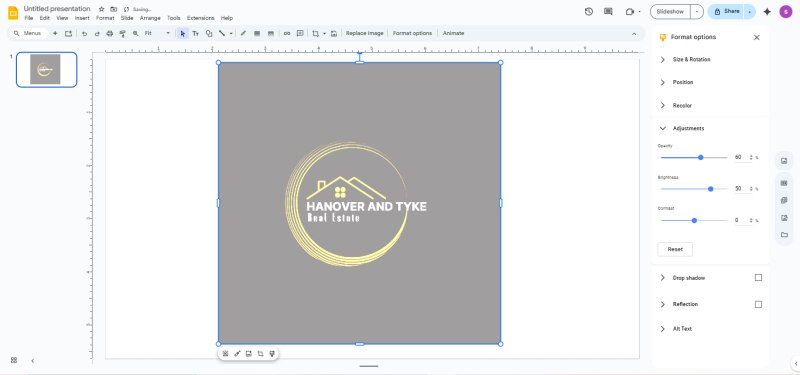Click crop icon in floating image toolbar
800x375 pixels.
click(x=260, y=354)
